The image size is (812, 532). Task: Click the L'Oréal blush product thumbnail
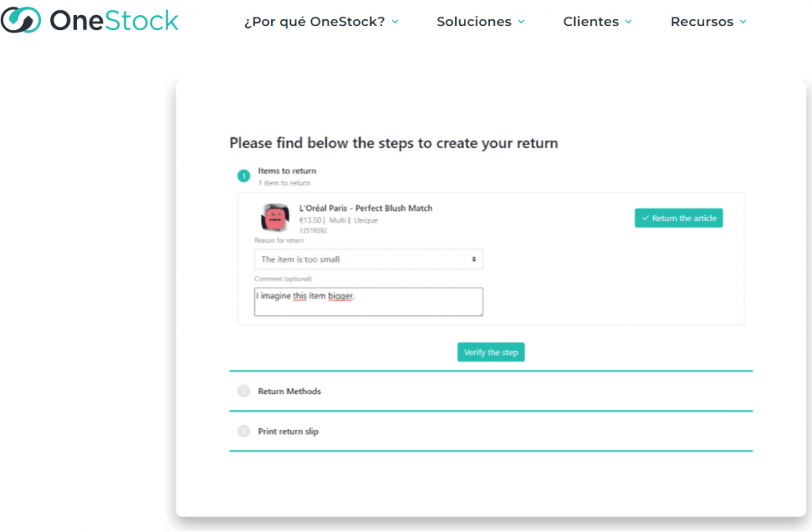275,217
